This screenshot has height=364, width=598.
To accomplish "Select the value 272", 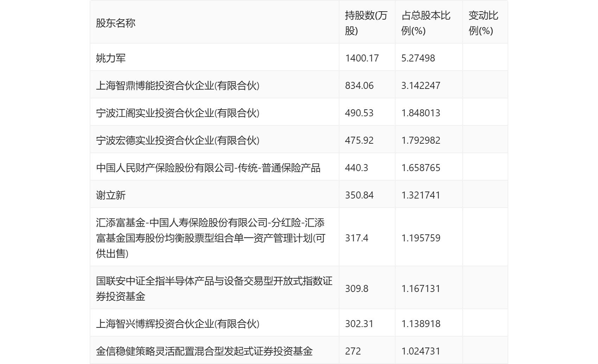I will (353, 351).
